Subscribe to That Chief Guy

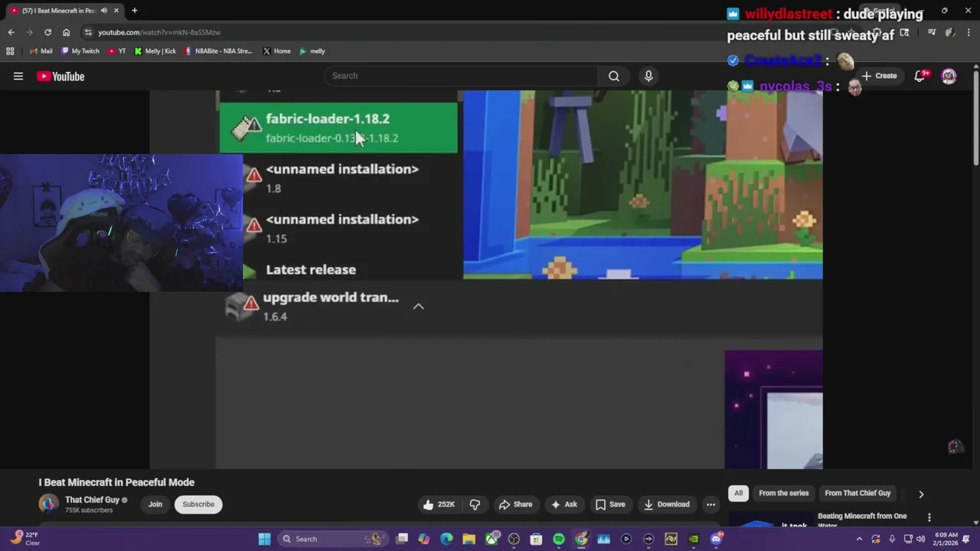pos(198,504)
